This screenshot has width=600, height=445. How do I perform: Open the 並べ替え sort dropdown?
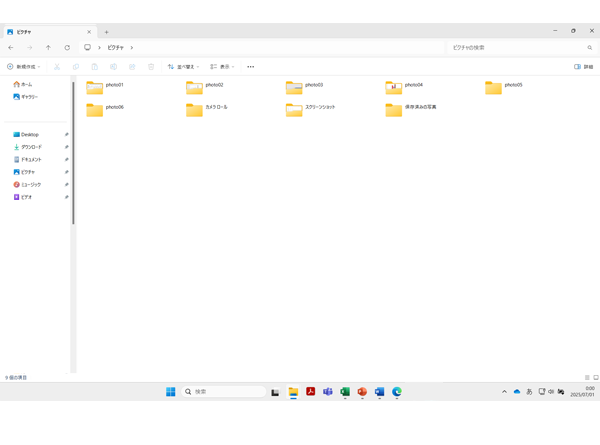click(x=183, y=67)
